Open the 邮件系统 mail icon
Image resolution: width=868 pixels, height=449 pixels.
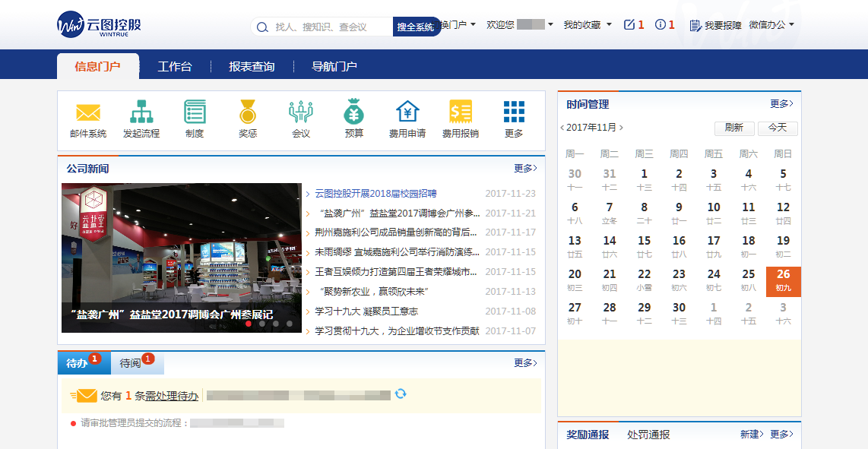coord(88,112)
